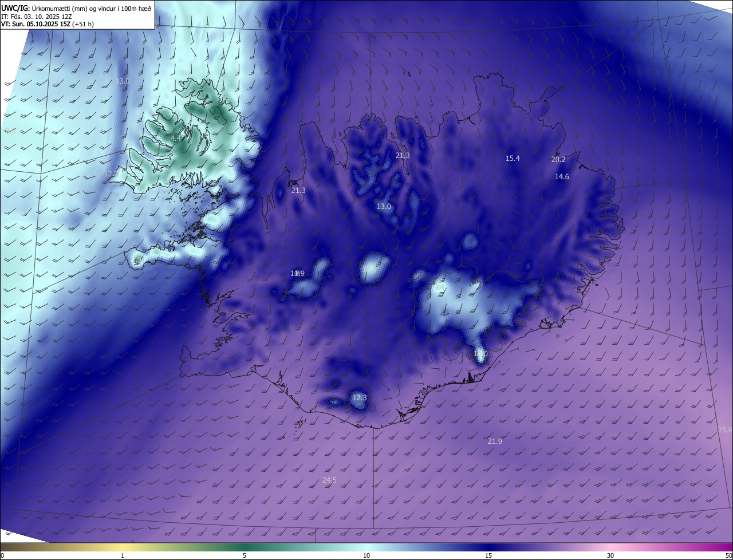Click the 4.4 value over the Westfjords
This screenshot has height=560, width=733.
[x=176, y=139]
